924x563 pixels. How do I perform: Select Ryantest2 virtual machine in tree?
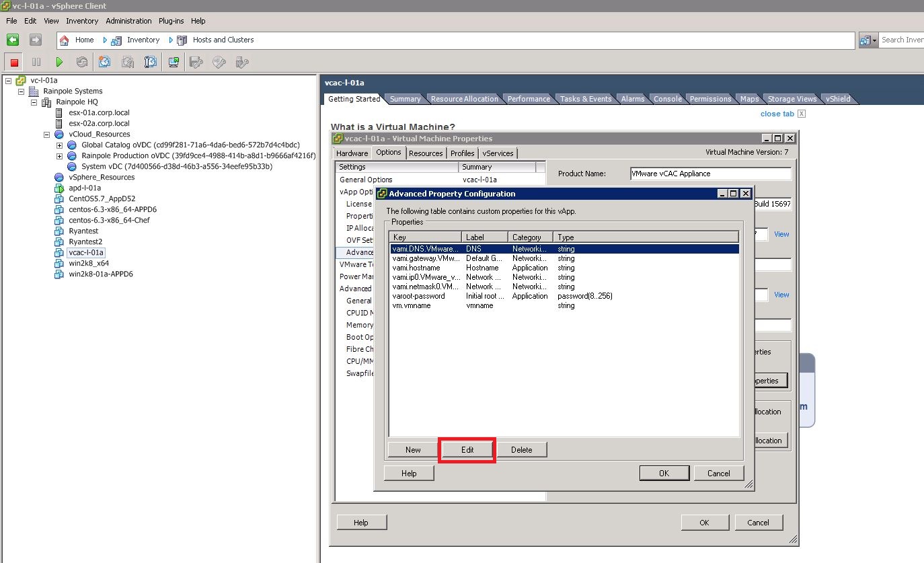(85, 242)
